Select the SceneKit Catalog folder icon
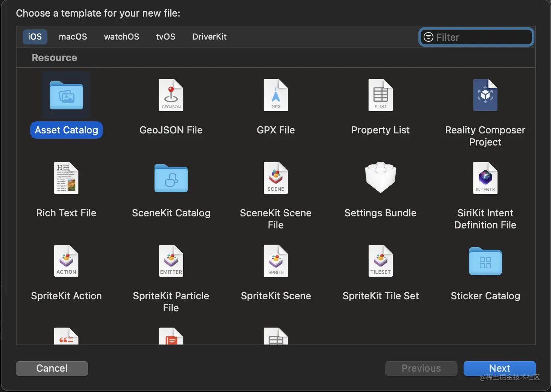Viewport: 551px width, 392px height. (171, 178)
